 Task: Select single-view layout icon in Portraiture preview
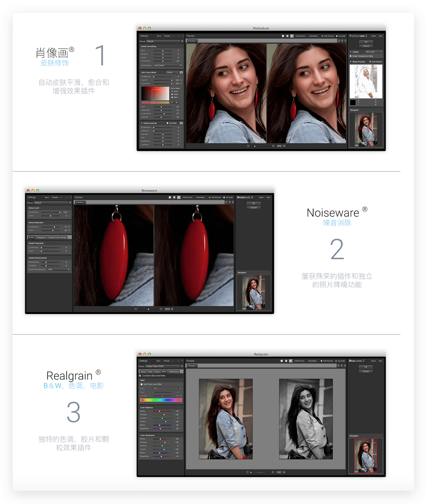pyautogui.click(x=283, y=36)
